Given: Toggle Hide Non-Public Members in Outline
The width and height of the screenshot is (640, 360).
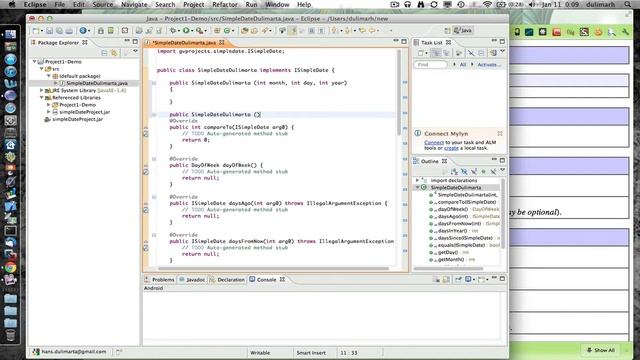Looking at the screenshot, I should (x=484, y=172).
